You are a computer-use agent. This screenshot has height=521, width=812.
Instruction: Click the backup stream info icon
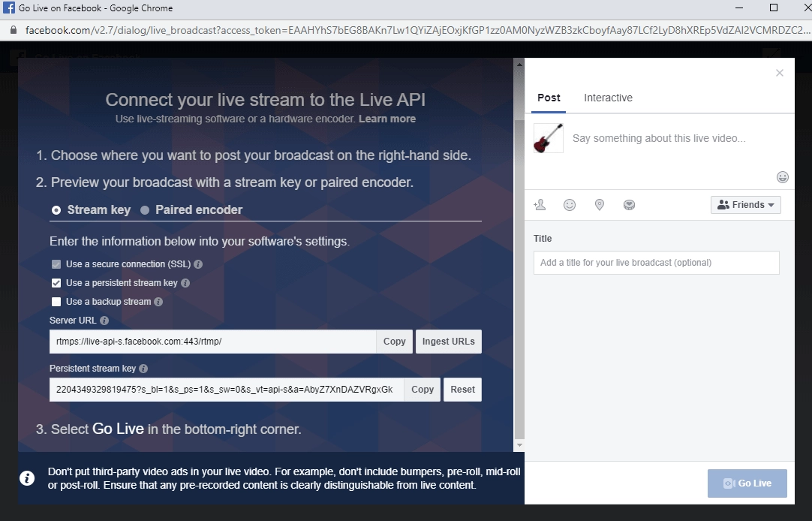[x=158, y=301]
